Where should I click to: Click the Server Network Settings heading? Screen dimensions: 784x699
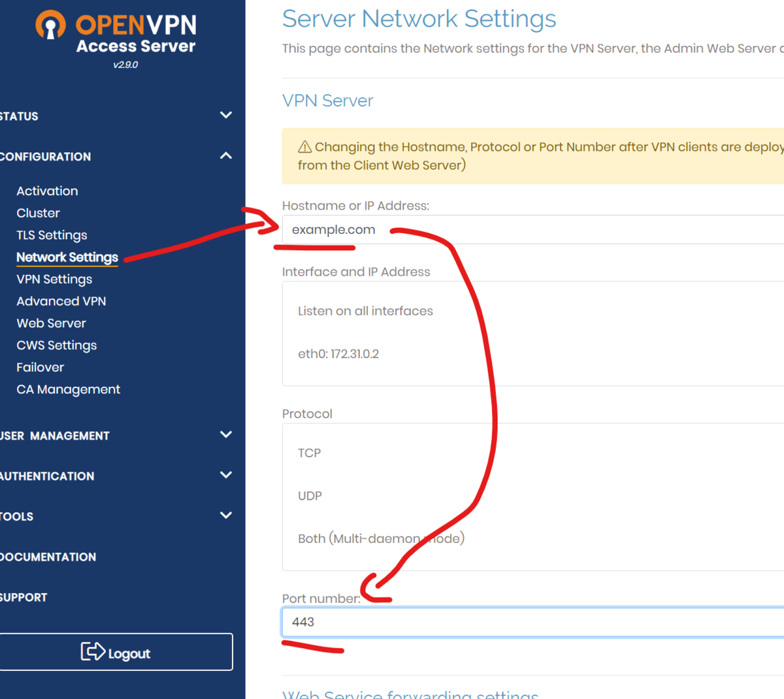point(419,19)
